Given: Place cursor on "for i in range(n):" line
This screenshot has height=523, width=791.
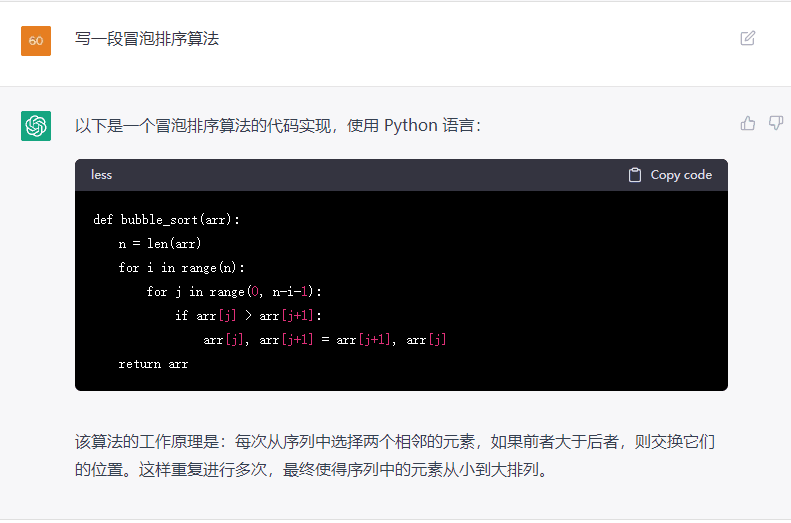Looking at the screenshot, I should [x=181, y=267].
